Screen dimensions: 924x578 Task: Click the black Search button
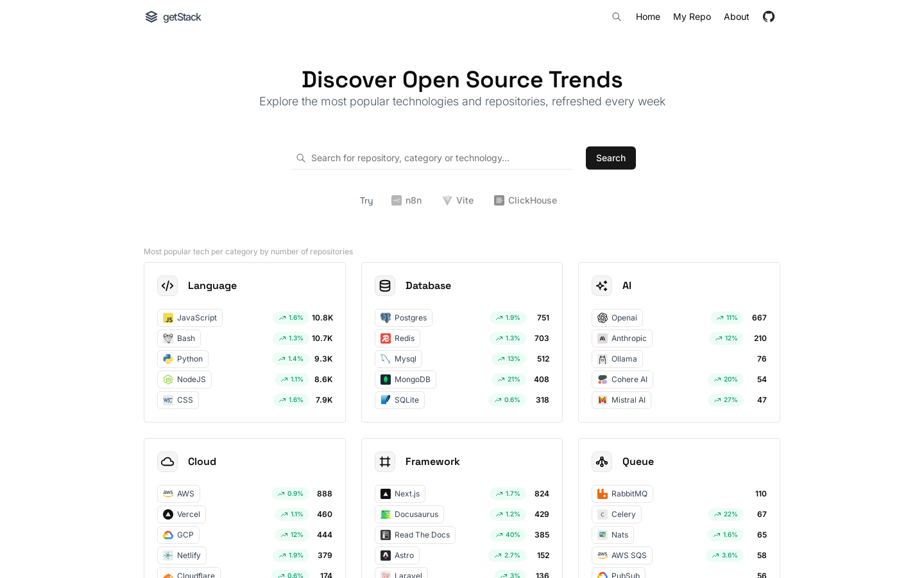click(x=611, y=158)
